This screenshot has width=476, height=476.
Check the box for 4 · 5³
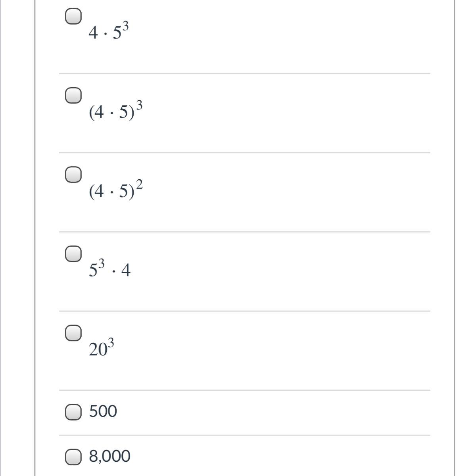[73, 17]
